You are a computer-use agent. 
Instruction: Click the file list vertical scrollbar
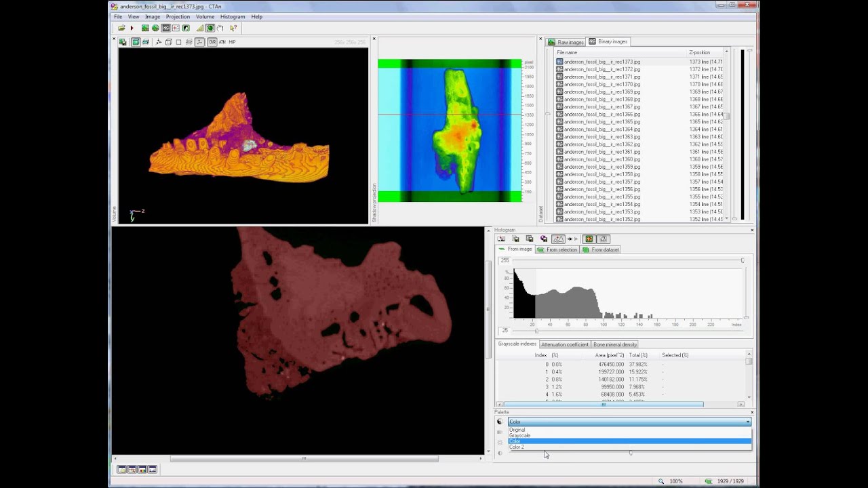[x=726, y=136]
